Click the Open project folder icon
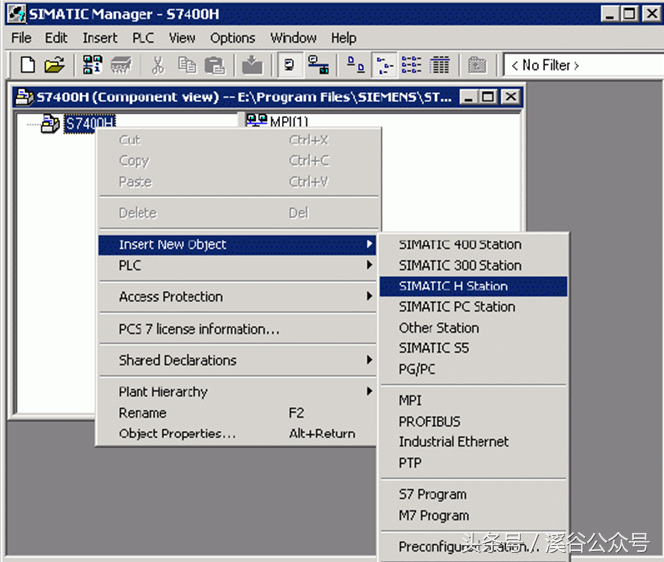The image size is (664, 562). coord(54,65)
